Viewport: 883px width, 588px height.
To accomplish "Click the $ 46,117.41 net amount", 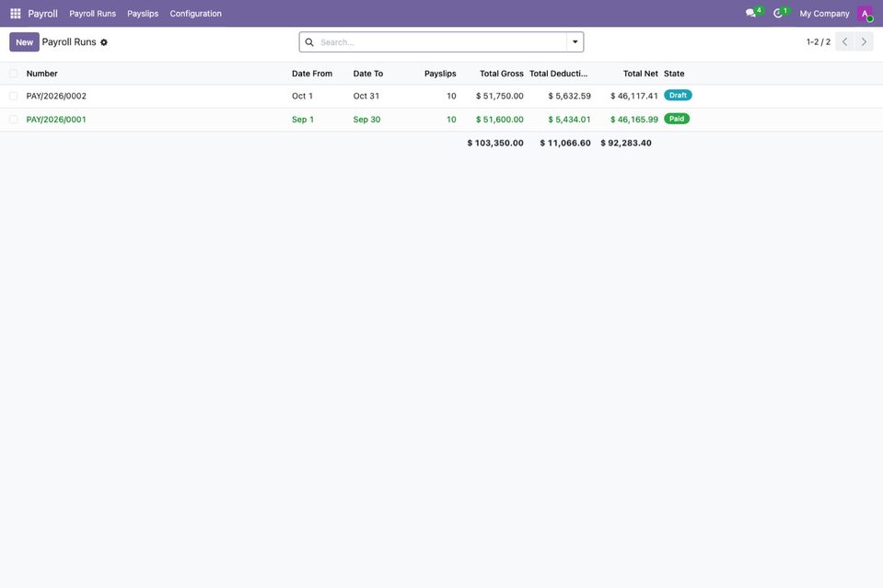I will [x=634, y=97].
